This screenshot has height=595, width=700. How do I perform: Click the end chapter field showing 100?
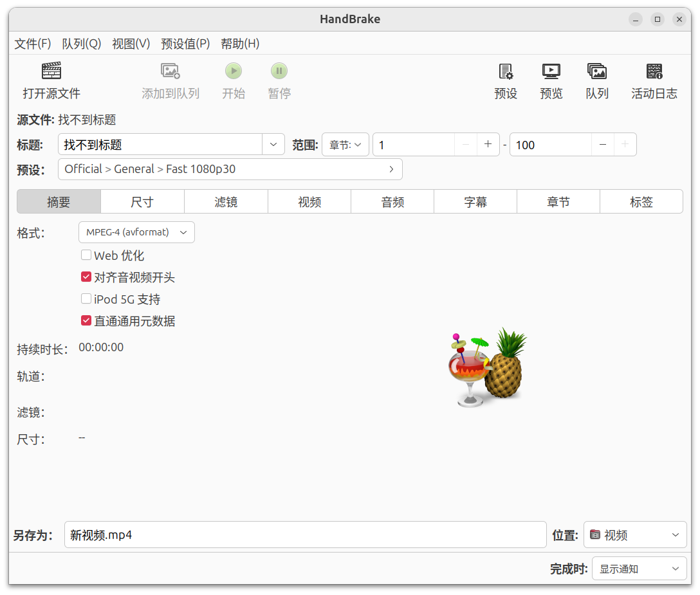551,145
